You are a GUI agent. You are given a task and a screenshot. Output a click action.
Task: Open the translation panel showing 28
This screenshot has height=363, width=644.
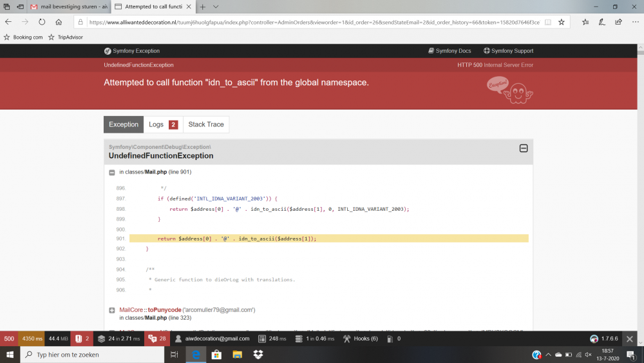[x=157, y=338]
